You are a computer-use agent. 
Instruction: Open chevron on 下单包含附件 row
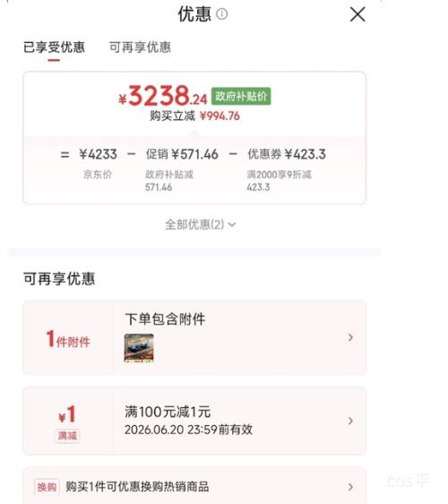pyautogui.click(x=350, y=337)
